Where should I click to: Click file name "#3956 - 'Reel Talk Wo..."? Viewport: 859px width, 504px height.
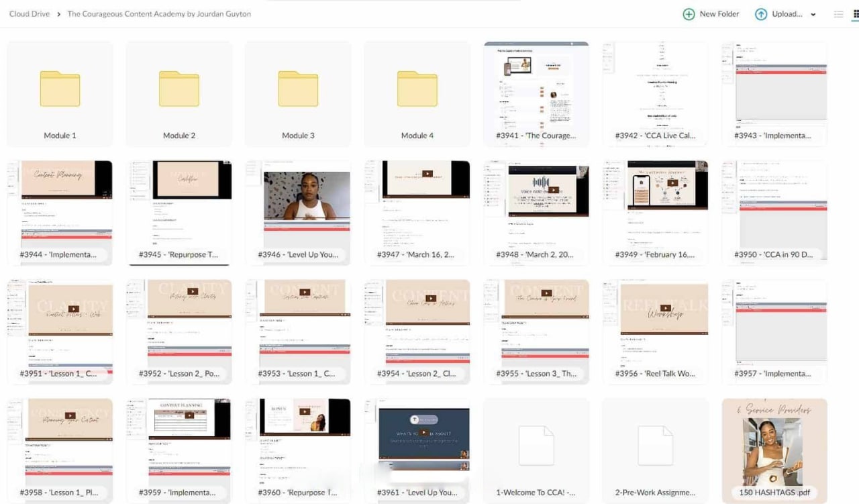coord(655,374)
